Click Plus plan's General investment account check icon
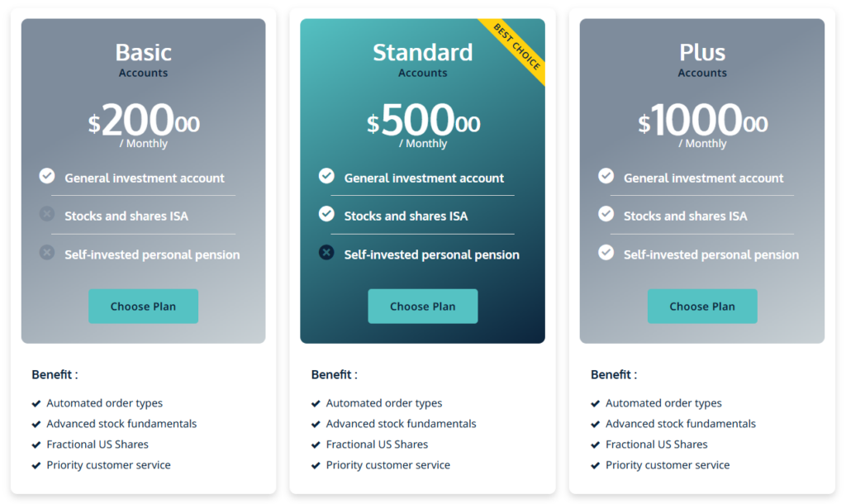The width and height of the screenshot is (846, 504). [x=606, y=176]
